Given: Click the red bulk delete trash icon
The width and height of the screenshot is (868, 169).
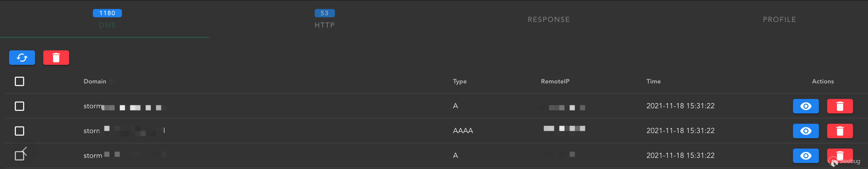Looking at the screenshot, I should point(56,58).
